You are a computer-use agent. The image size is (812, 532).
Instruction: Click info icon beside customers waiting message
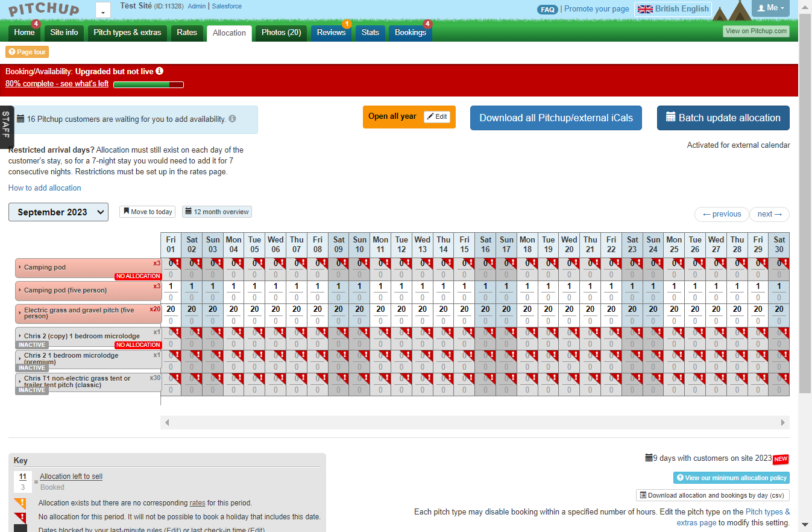pos(233,119)
